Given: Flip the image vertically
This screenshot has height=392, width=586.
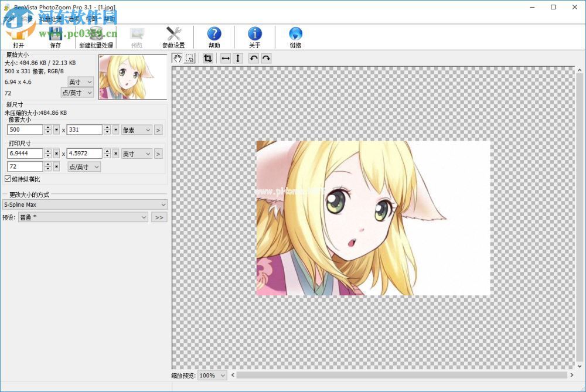Looking at the screenshot, I should (x=237, y=58).
